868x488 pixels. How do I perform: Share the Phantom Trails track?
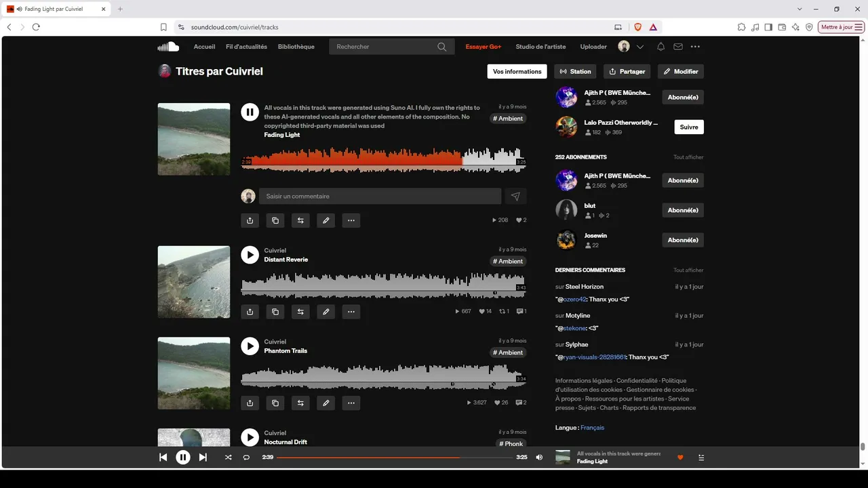coord(250,403)
